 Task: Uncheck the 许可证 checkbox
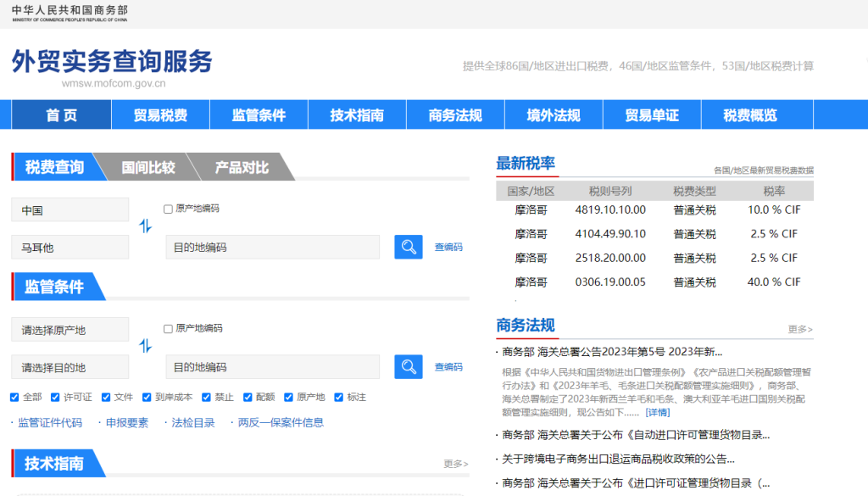click(x=55, y=397)
